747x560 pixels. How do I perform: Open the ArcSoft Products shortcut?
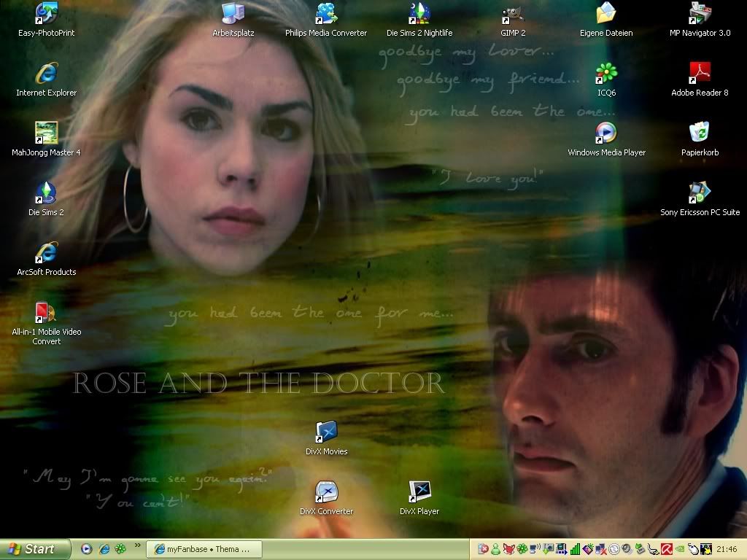(46, 260)
